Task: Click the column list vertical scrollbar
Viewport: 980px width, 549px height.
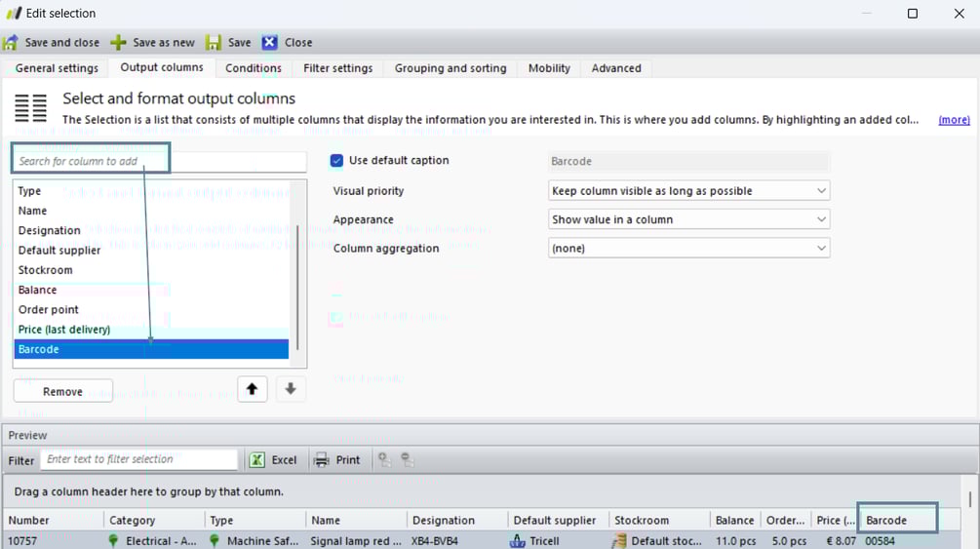Action: pyautogui.click(x=297, y=288)
